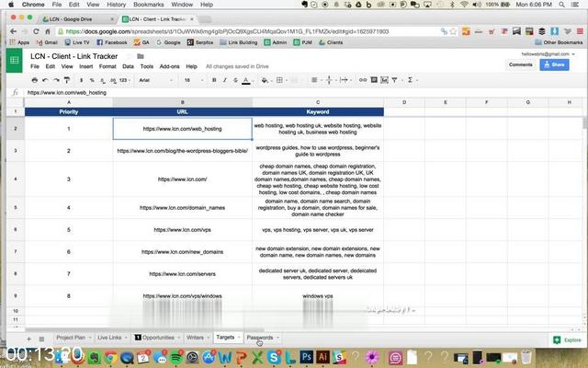Click the Sheets home logo icon

[x=15, y=60]
